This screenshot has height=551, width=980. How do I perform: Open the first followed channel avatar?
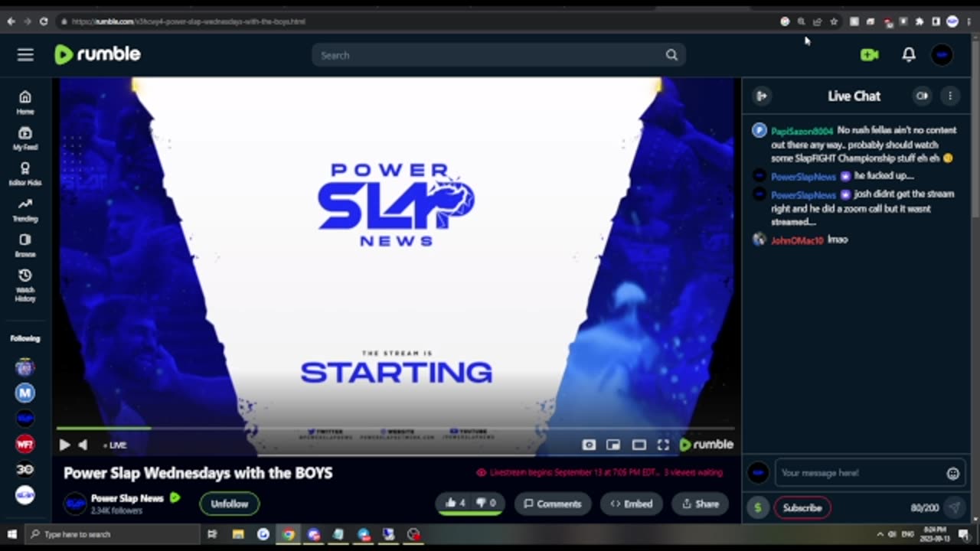pyautogui.click(x=25, y=367)
